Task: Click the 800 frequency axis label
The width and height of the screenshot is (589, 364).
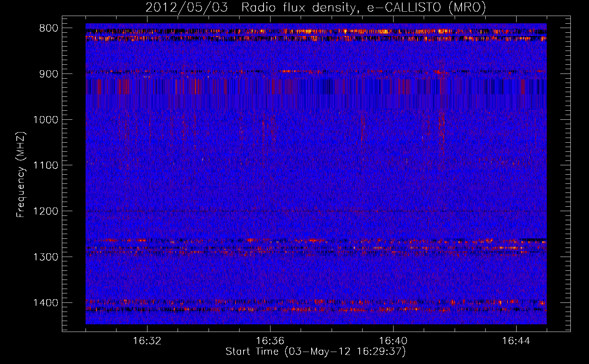Action: [49, 28]
